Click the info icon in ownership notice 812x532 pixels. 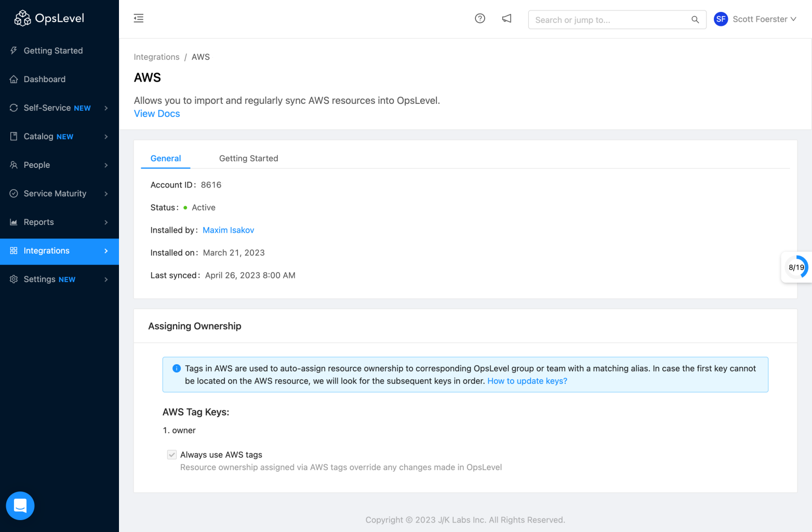[x=177, y=368]
